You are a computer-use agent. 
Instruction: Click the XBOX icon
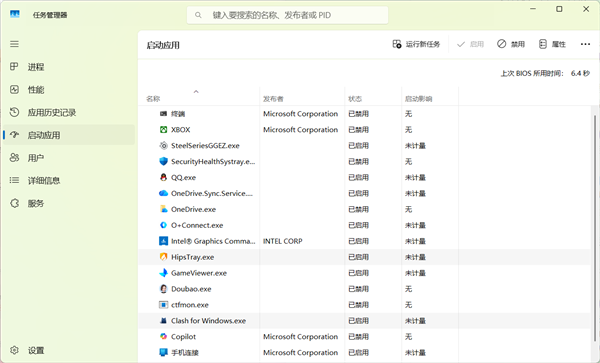[x=163, y=130]
